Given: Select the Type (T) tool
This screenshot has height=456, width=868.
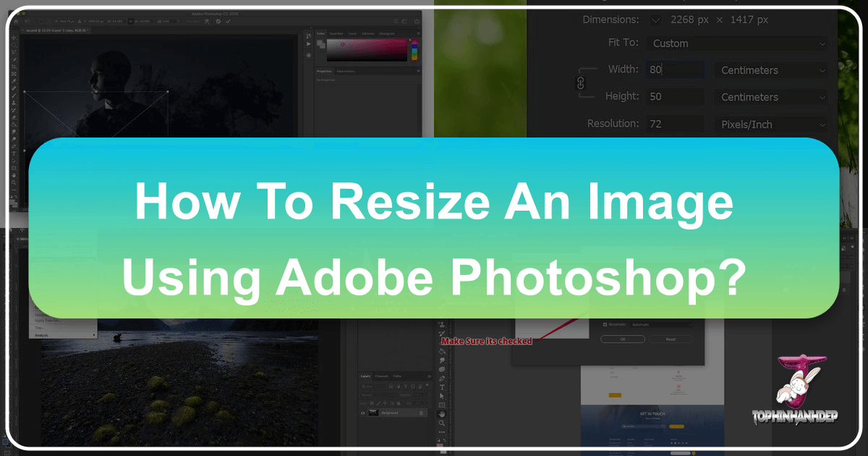Looking at the screenshot, I should pyautogui.click(x=443, y=388).
